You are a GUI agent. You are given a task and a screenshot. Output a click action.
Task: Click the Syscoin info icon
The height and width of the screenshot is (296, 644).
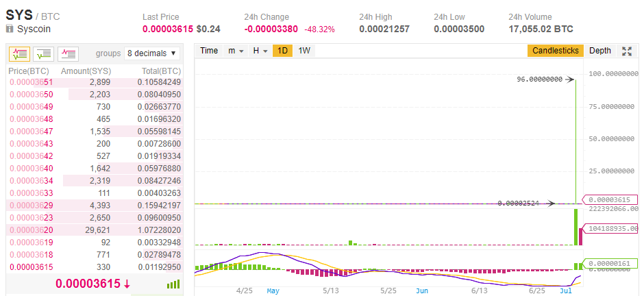[10, 29]
